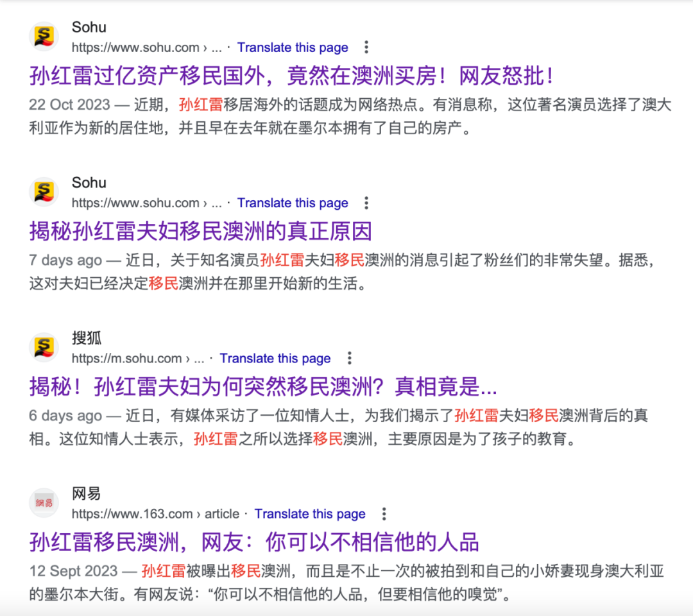Open the headline 揭秘孙红雷夫妇移民澳洲的真正原因
Image resolution: width=693 pixels, height=616 pixels.
click(x=200, y=231)
